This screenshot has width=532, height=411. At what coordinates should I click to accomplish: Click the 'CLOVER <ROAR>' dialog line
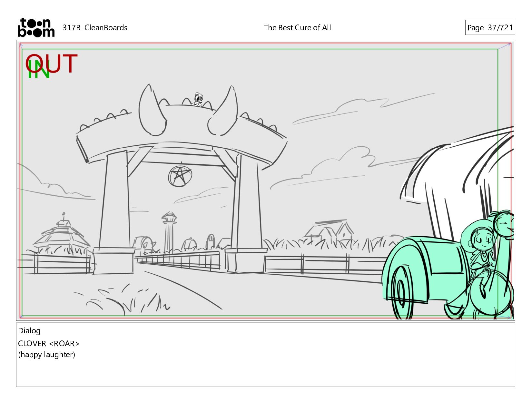(x=49, y=344)
